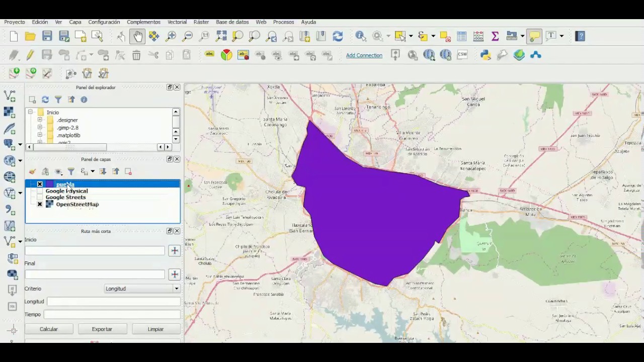Enable the Google Physical layer checkbox
The width and height of the screenshot is (644, 362).
40,191
